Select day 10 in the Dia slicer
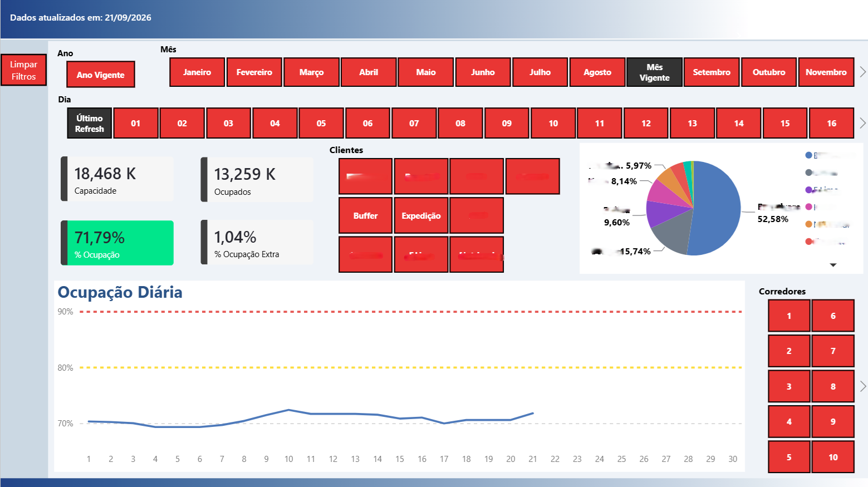 pos(553,123)
